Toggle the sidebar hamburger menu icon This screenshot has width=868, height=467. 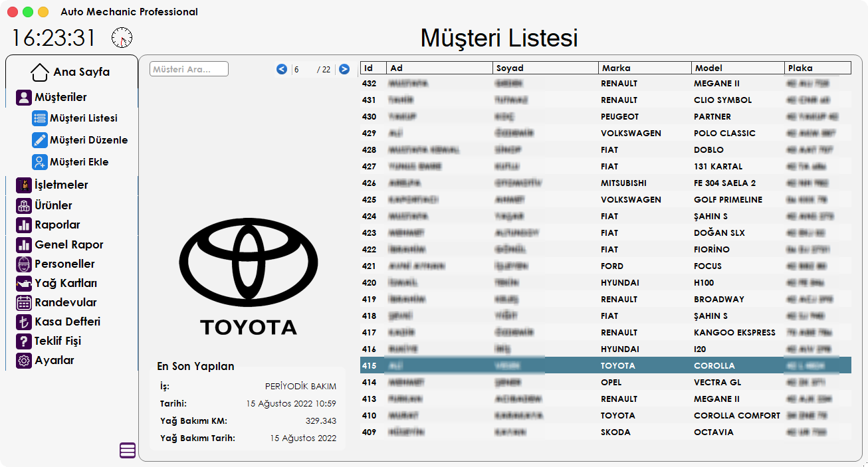(128, 450)
